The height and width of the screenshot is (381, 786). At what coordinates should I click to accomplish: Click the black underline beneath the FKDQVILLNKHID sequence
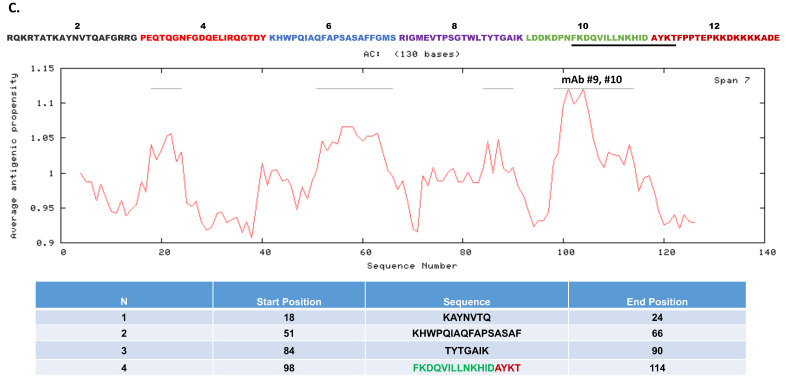pyautogui.click(x=624, y=45)
